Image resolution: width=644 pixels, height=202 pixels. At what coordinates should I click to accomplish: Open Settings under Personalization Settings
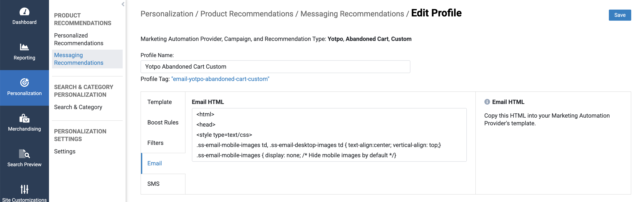pos(65,151)
